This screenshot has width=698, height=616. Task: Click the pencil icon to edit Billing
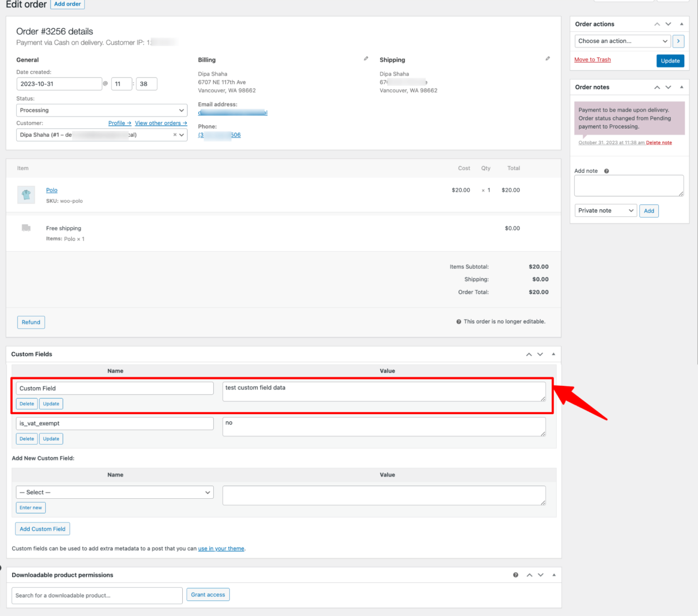coord(366,58)
